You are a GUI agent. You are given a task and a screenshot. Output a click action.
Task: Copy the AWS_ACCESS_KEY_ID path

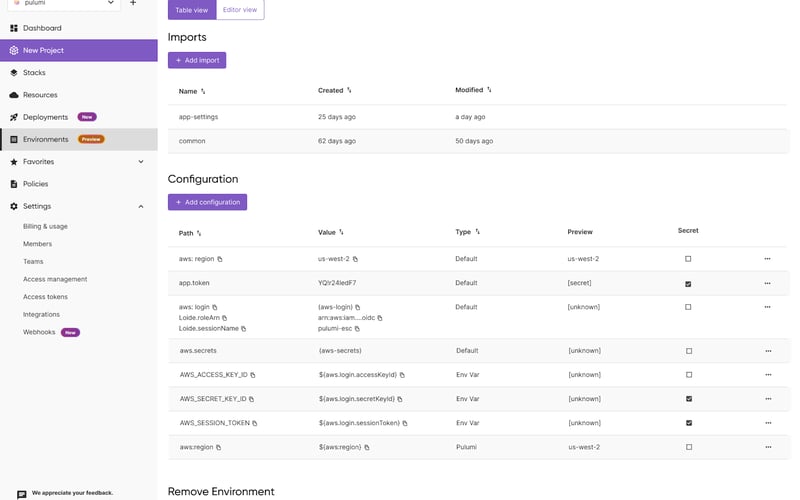click(x=253, y=375)
